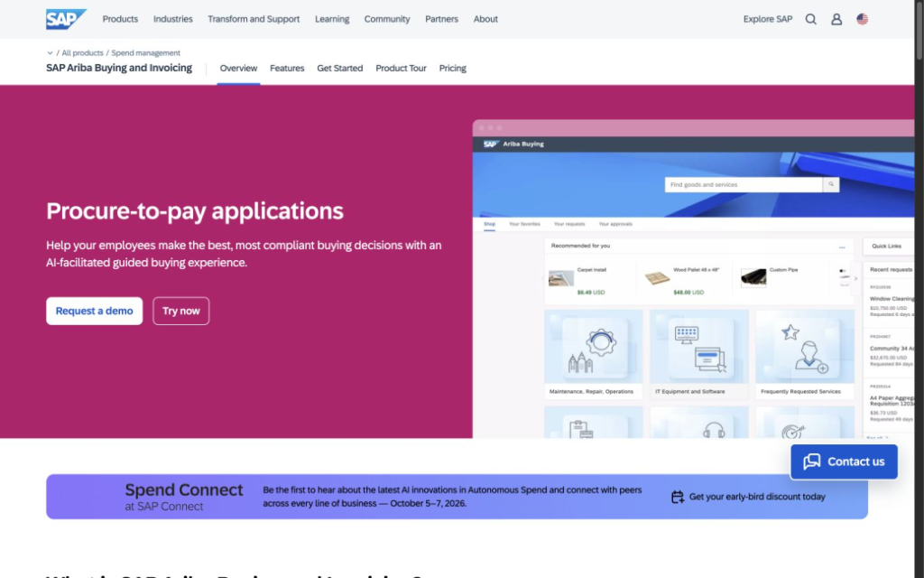Switch to the Product Tour tab
The image size is (924, 578).
tap(401, 69)
